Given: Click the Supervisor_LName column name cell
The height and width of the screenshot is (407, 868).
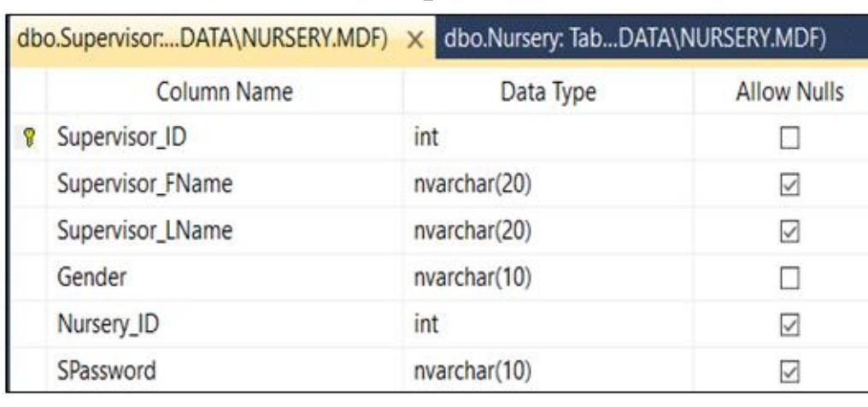Looking at the screenshot, I should [224, 232].
